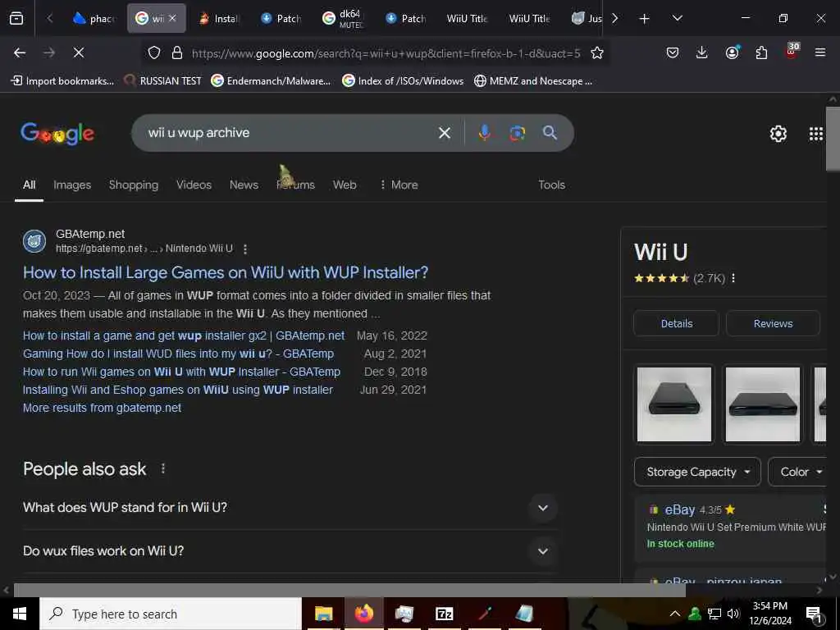Screen dimensions: 840x630
Task: Click the search query input field
Action: (x=290, y=133)
